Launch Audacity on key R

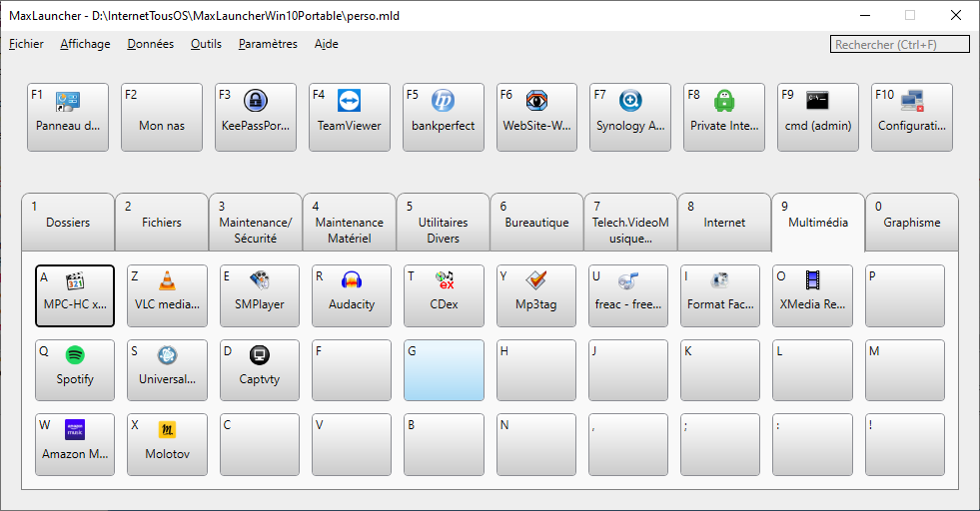tap(352, 295)
